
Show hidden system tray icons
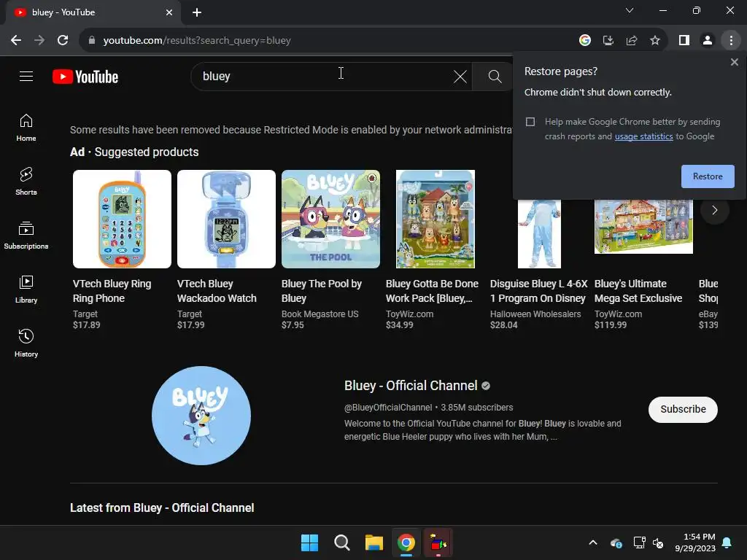click(592, 542)
